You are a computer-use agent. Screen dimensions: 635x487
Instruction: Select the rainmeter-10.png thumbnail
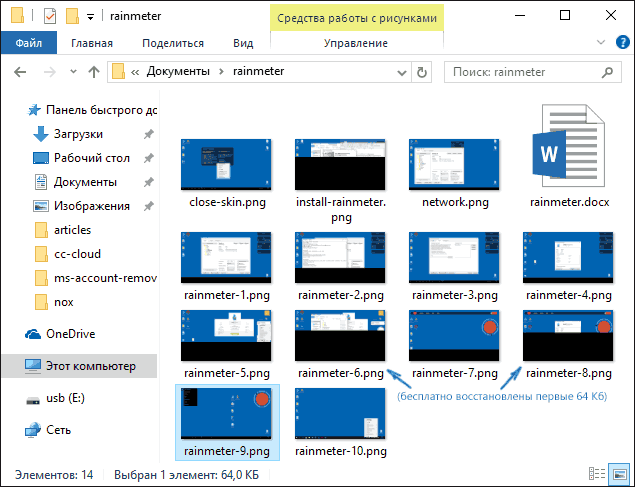pyautogui.click(x=340, y=414)
